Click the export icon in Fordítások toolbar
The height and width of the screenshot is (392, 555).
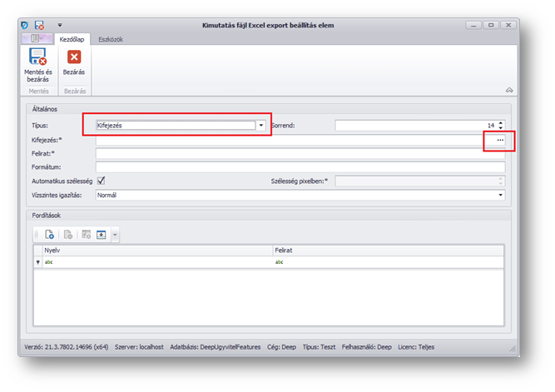pyautogui.click(x=102, y=236)
